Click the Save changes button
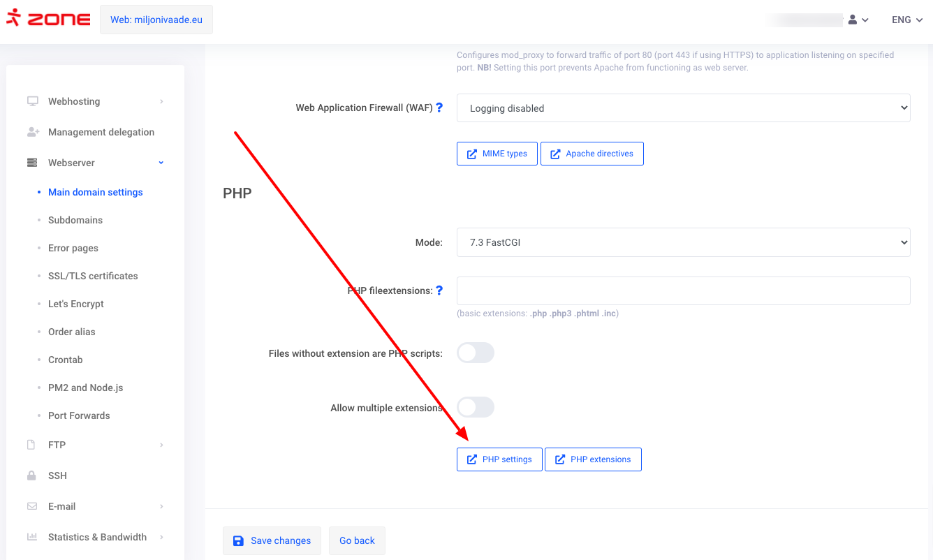933x560 pixels. point(272,540)
